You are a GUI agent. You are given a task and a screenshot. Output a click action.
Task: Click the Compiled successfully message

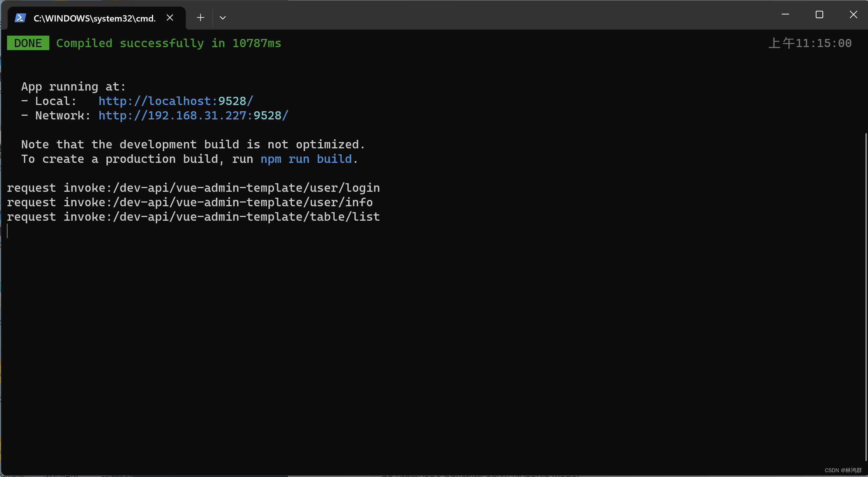click(x=169, y=43)
